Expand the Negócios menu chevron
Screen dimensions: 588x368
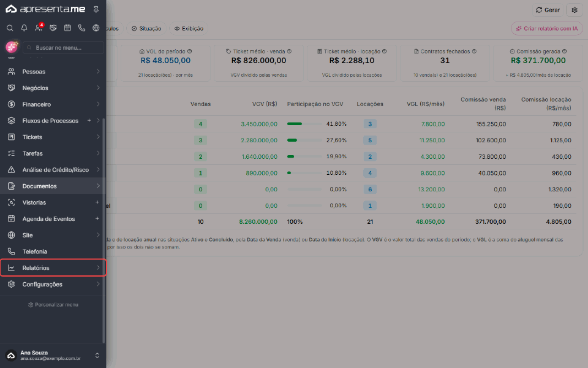point(98,88)
